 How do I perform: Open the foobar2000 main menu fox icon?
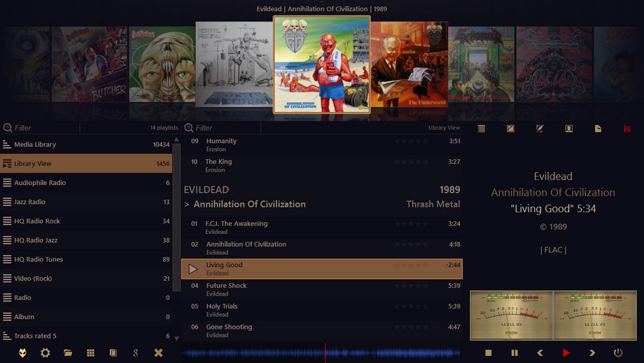coord(22,352)
